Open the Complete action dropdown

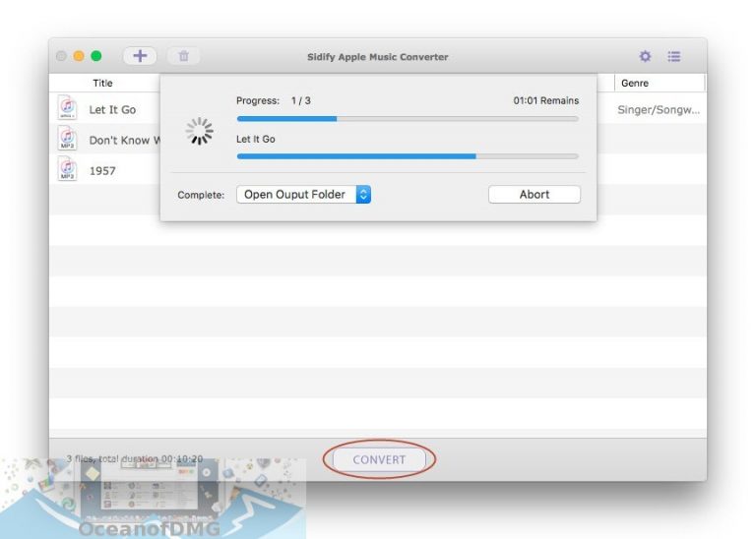click(303, 195)
